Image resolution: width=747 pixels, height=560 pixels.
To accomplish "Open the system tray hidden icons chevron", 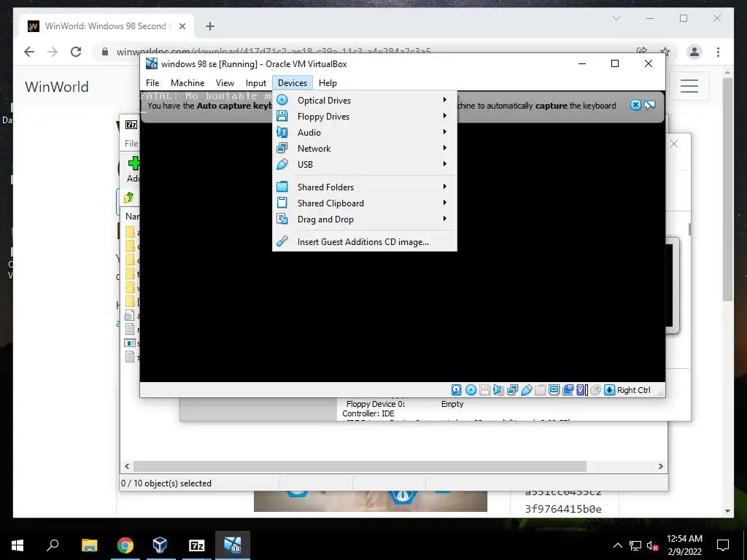I will point(617,545).
